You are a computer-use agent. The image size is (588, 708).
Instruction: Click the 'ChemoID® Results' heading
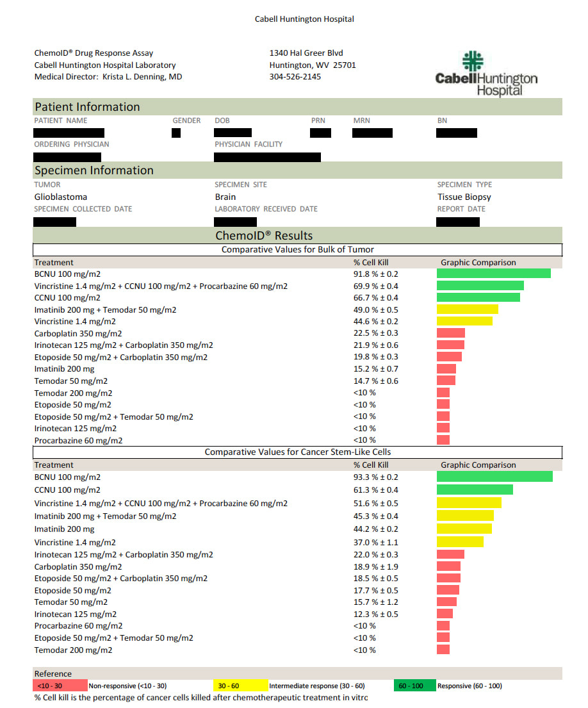click(264, 235)
